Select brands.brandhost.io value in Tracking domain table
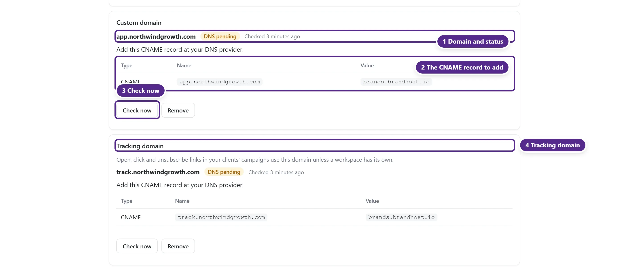This screenshot has height=275, width=644. 401,217
